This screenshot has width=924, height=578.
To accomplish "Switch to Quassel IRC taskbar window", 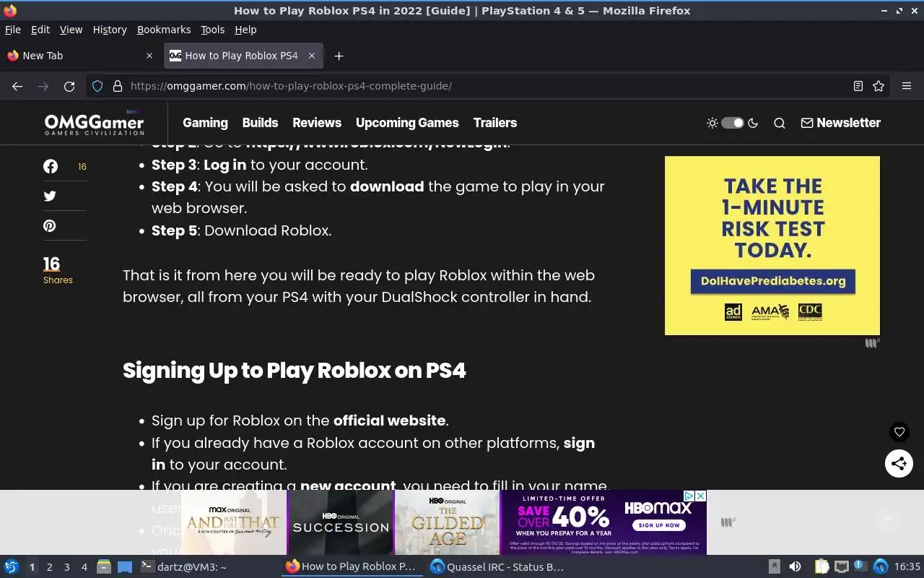I will click(x=498, y=566).
